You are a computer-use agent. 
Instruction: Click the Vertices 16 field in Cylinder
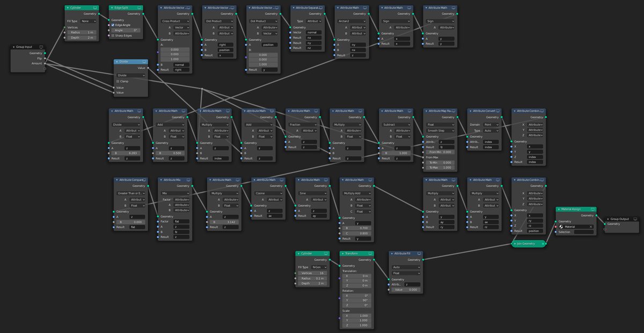point(311,273)
